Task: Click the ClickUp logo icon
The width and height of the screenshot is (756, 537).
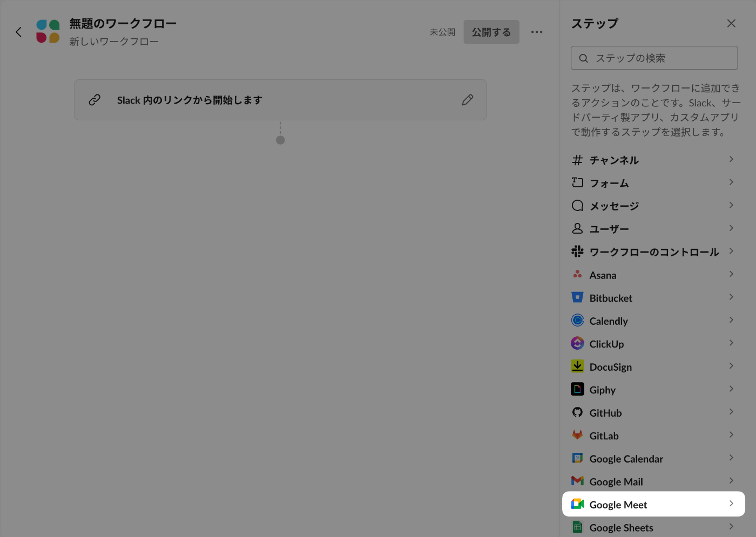Action: point(577,343)
